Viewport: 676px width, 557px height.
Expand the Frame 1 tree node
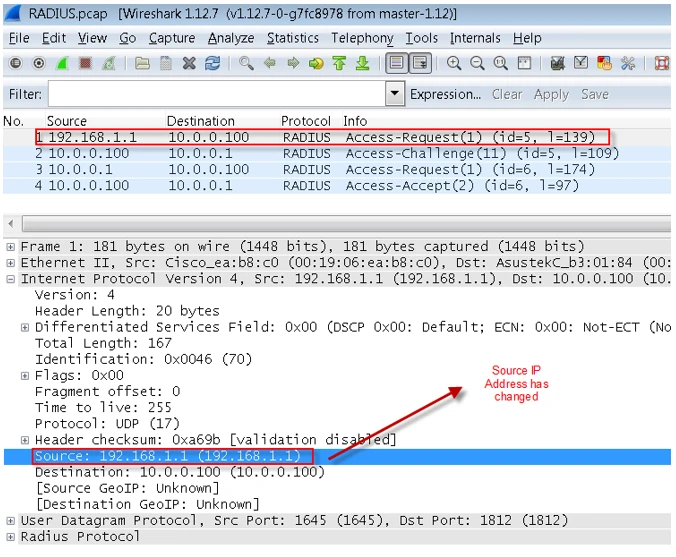click(x=11, y=247)
